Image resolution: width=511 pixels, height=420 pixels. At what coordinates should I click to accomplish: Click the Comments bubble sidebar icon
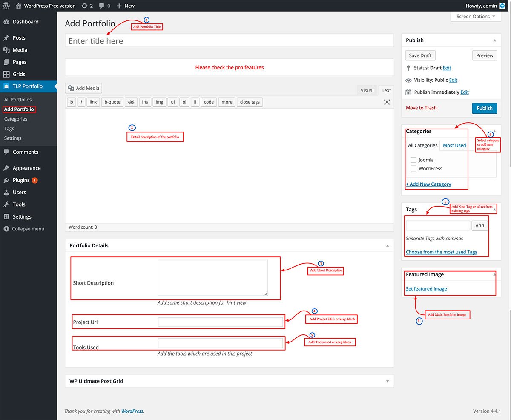point(6,152)
